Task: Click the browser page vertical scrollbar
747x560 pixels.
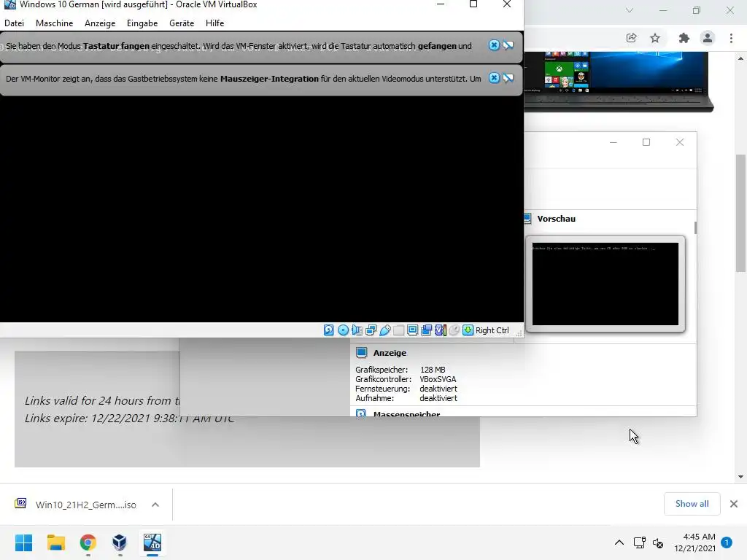Action: tap(740, 213)
